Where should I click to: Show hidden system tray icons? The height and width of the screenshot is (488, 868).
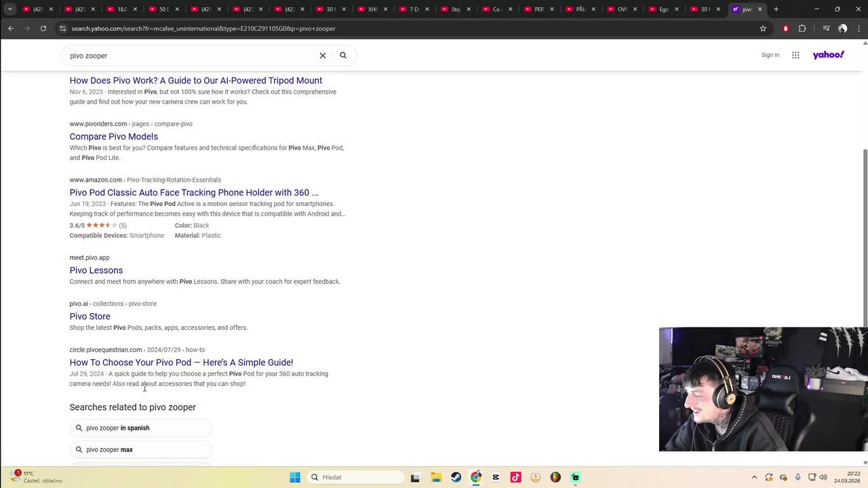point(754,477)
